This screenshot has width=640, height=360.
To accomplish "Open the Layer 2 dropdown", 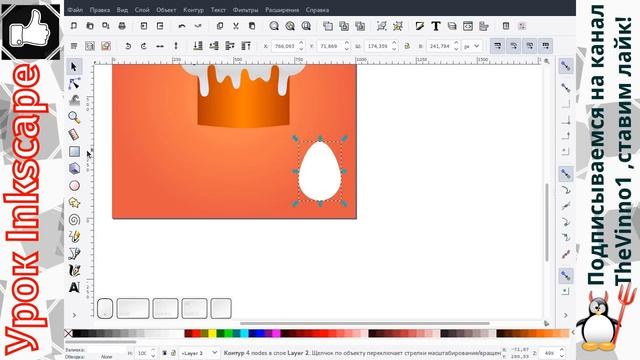I will [200, 353].
